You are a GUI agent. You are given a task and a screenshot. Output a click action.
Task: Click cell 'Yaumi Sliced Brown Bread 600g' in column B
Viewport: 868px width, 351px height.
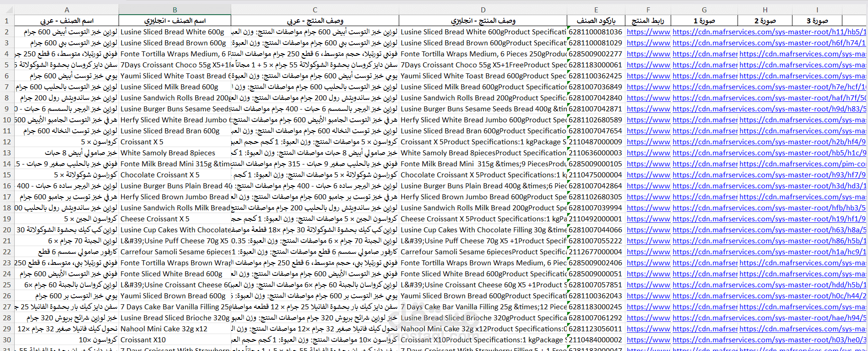pos(175,296)
